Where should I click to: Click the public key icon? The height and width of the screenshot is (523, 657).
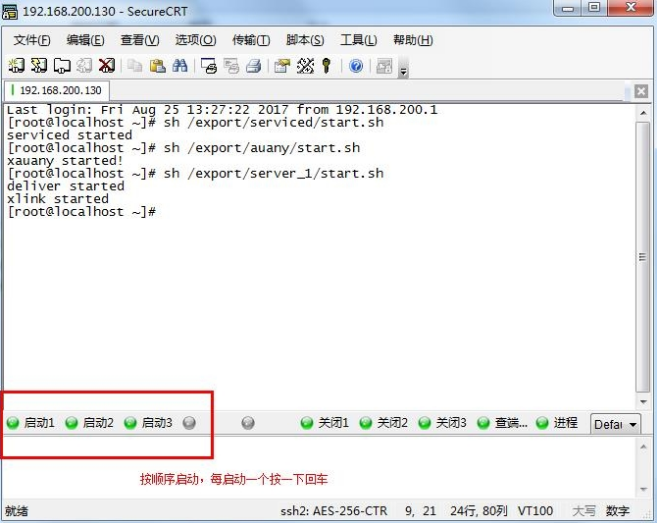[326, 66]
